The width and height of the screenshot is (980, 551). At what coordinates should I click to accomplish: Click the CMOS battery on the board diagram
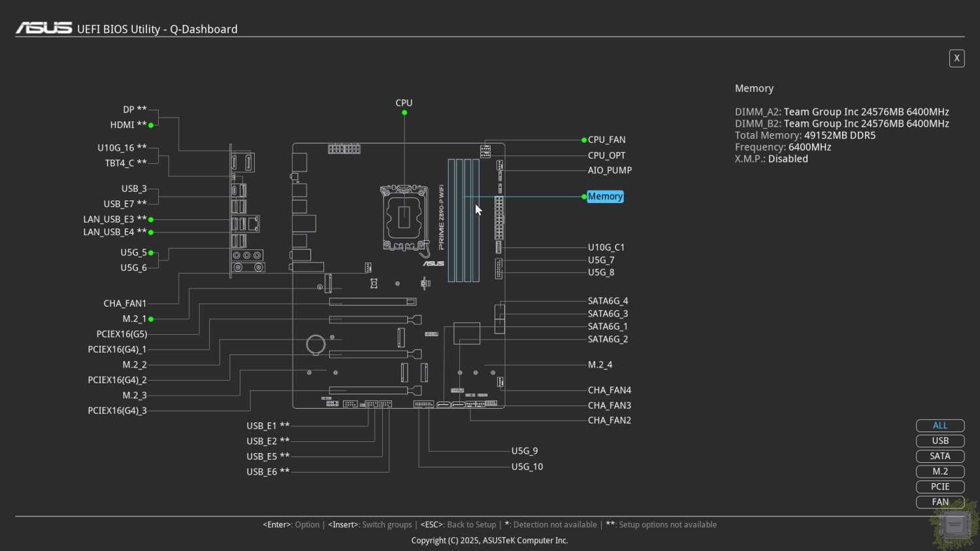316,344
